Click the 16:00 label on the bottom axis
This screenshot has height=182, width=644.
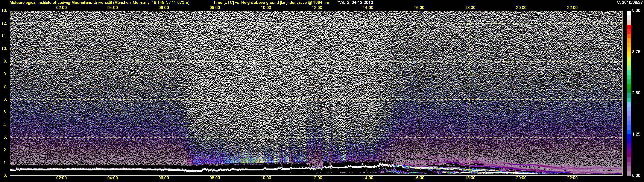coord(419,178)
